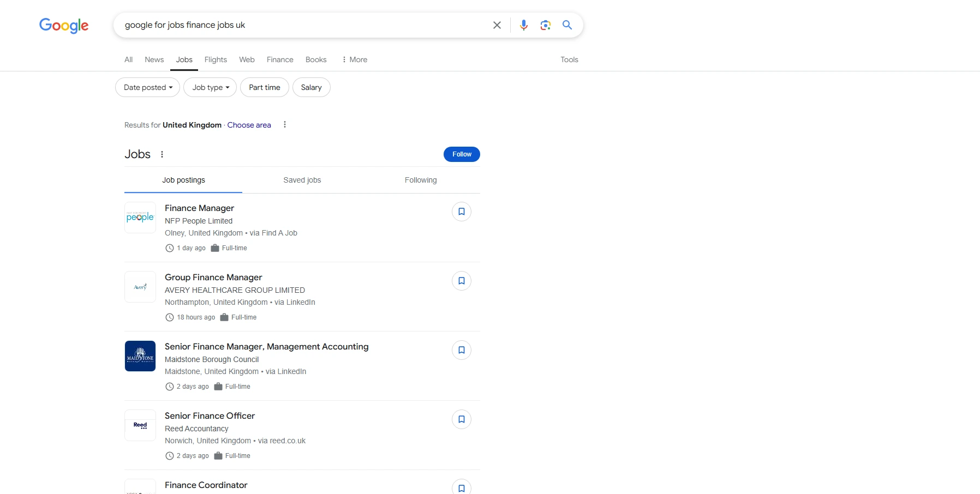Click AVERY HEALTHCARE GROUP LIMITED text
Image resolution: width=980 pixels, height=494 pixels.
235,290
